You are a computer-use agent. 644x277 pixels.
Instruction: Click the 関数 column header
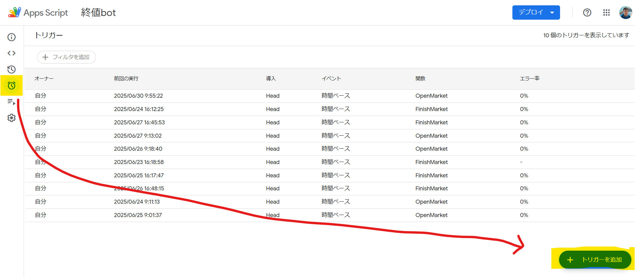[420, 79]
